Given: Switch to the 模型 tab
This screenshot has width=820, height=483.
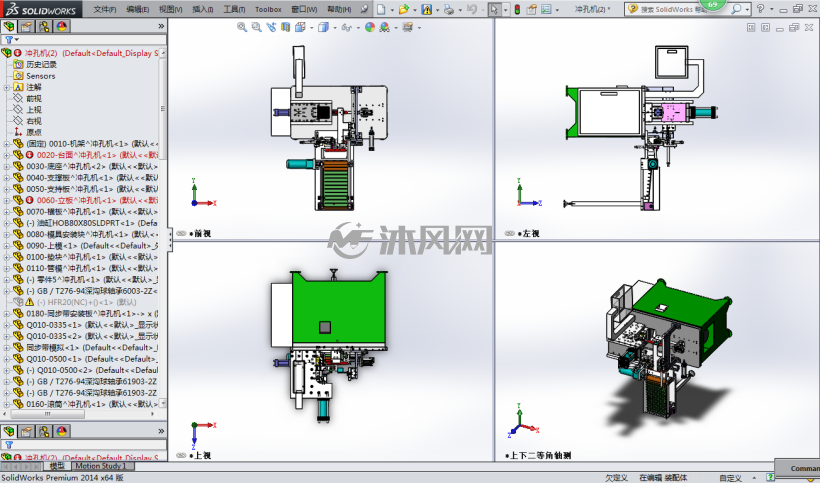Looking at the screenshot, I should tap(56, 466).
